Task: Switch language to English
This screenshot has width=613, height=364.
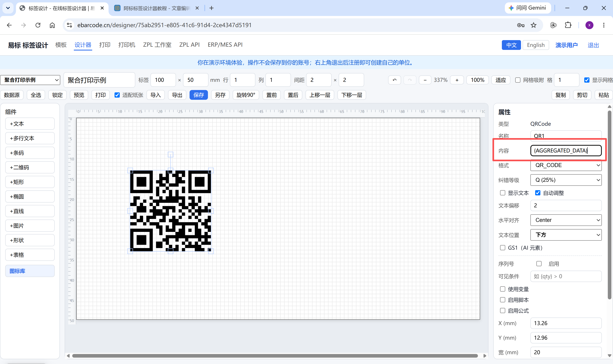Action: (x=536, y=45)
